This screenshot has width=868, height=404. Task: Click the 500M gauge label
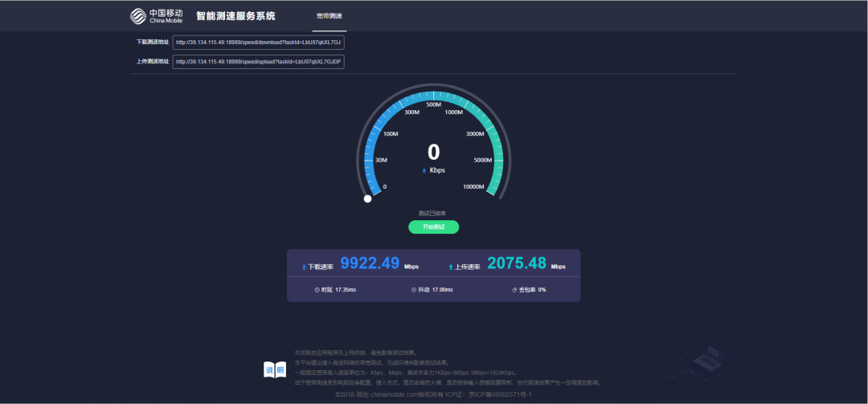[433, 104]
